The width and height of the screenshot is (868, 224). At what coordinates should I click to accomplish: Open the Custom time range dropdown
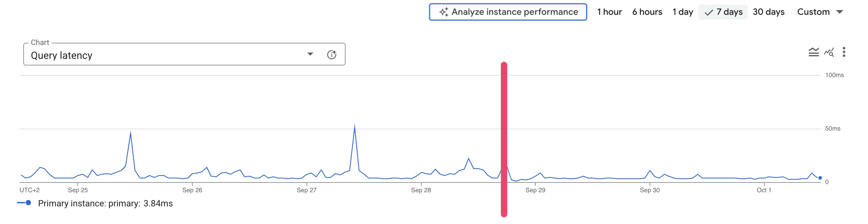820,12
